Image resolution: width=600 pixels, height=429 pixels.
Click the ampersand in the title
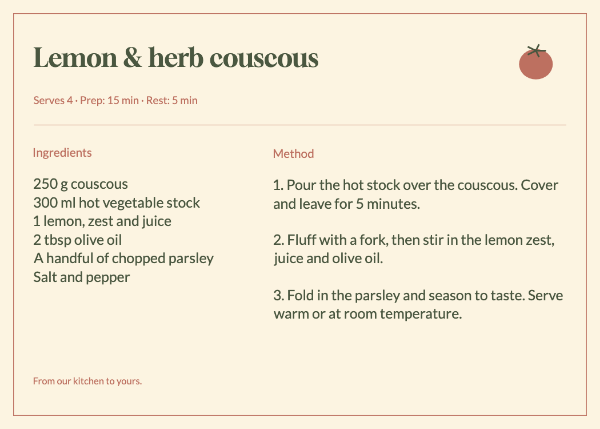coord(132,58)
